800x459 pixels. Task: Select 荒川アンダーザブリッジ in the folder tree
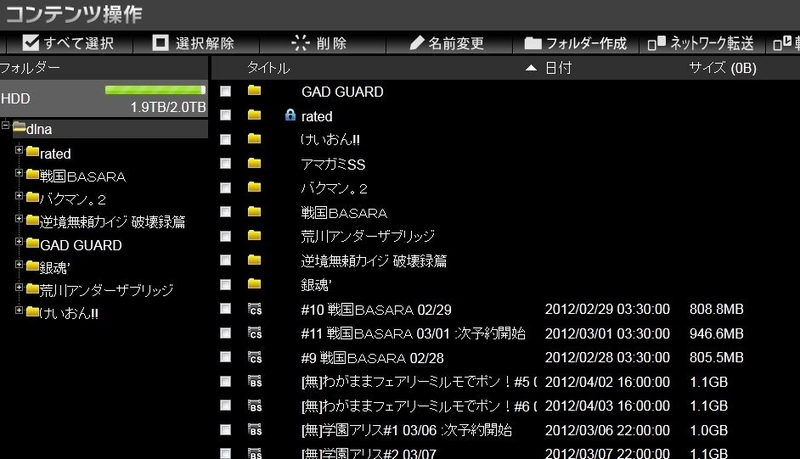coord(107,290)
